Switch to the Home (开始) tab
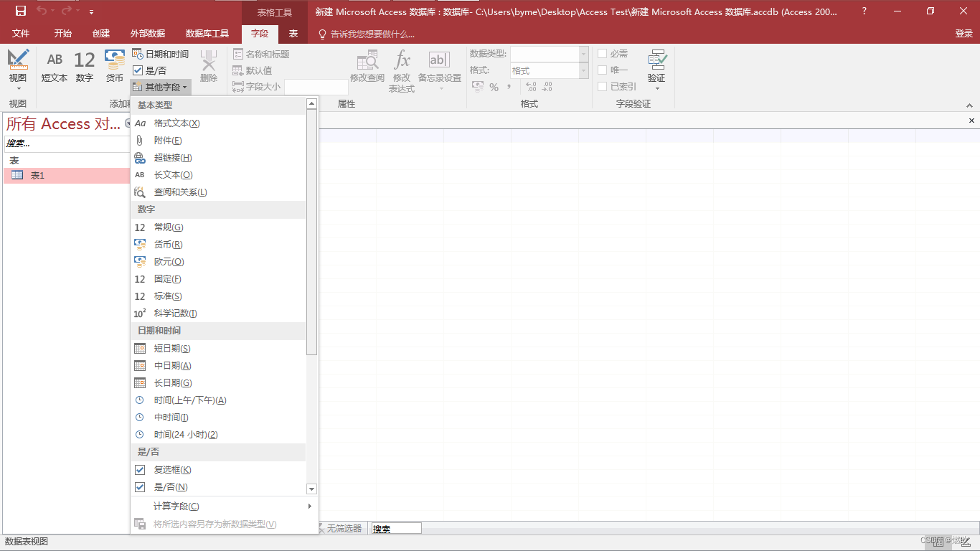This screenshot has width=980, height=551. 62,34
